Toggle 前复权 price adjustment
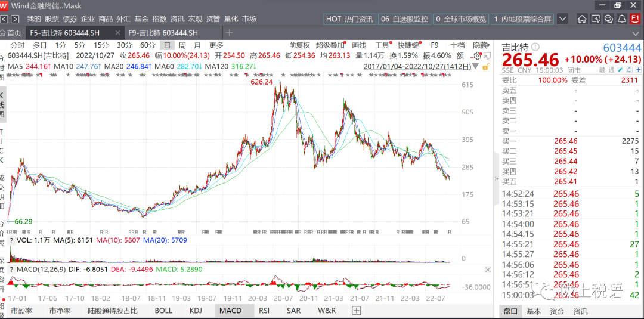 [x=300, y=45]
